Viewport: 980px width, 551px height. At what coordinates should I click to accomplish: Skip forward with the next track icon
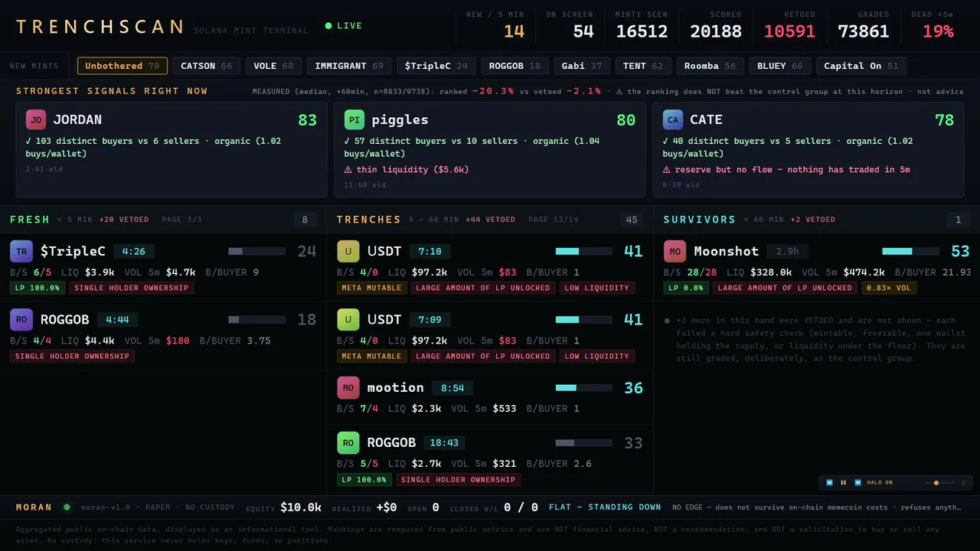click(x=857, y=483)
